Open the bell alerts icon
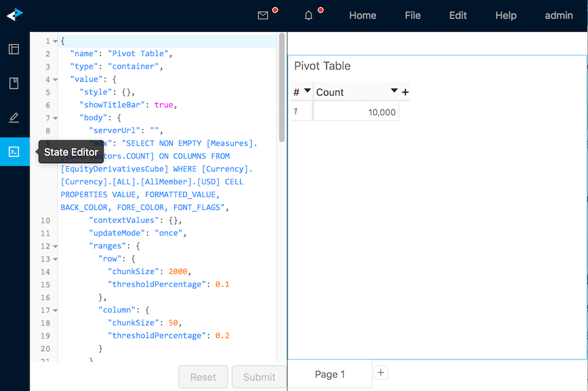588x391 pixels. pyautogui.click(x=309, y=15)
